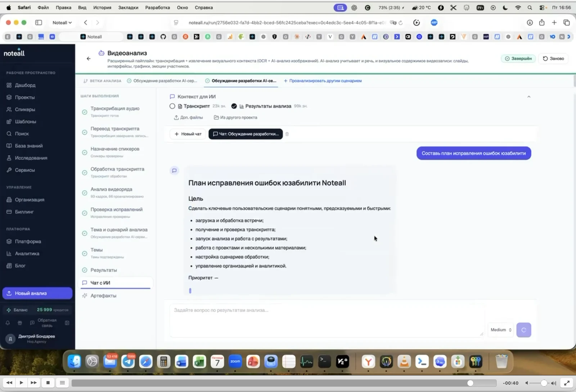The width and height of the screenshot is (576, 392).
Task: Click the notification bell icon in sidebar
Action: 8,323
